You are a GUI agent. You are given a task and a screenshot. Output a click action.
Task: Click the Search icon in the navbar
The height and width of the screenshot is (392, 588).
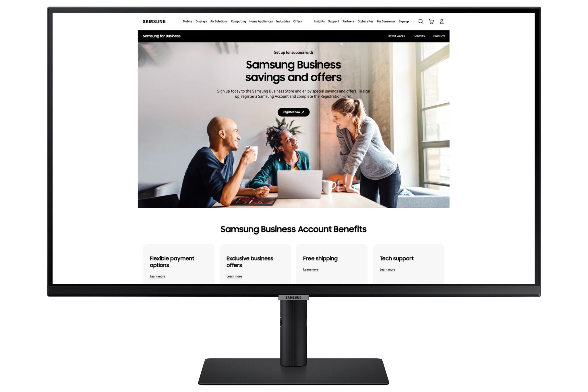(x=420, y=21)
